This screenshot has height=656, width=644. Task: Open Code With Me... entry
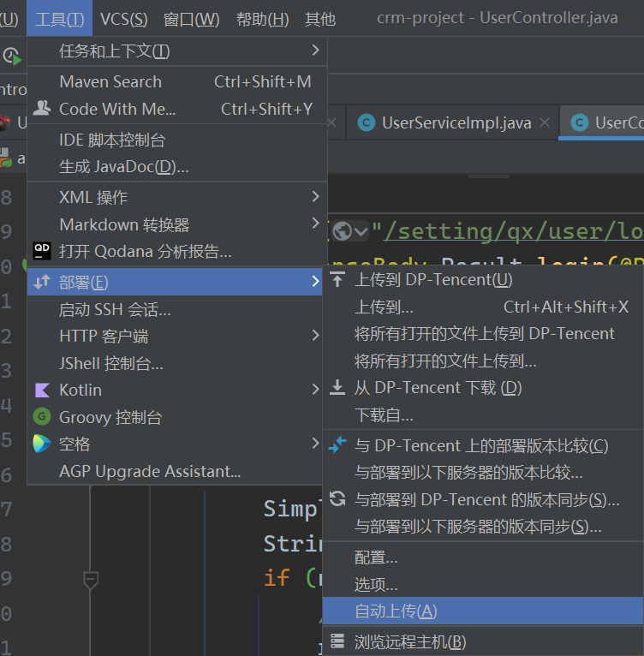pyautogui.click(x=177, y=109)
